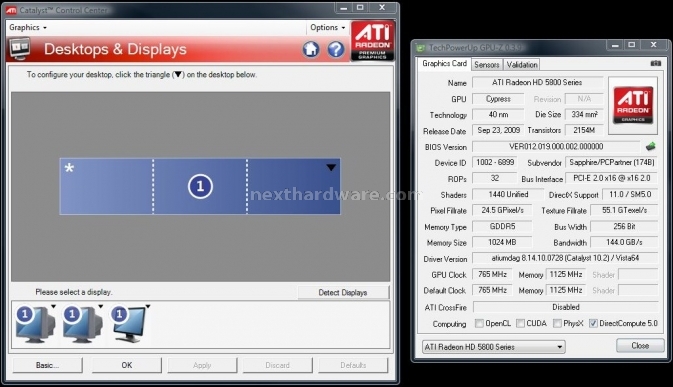
Task: Click the Technology field 40 nm
Action: click(498, 115)
